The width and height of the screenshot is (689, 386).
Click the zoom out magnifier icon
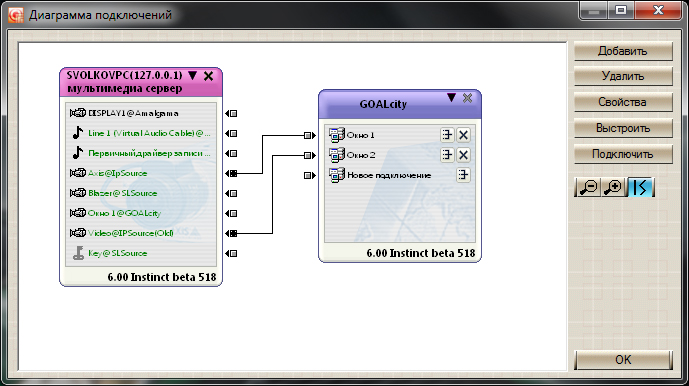588,187
